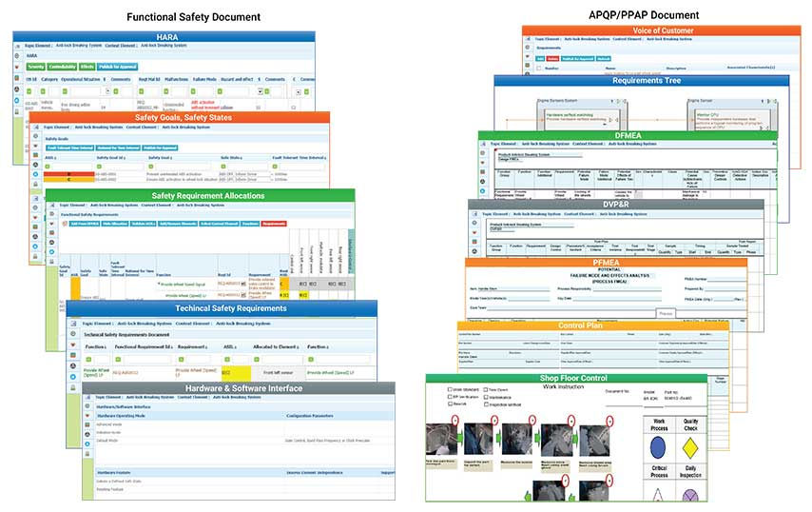
Task: Select yellow ASIL cell in Technical Safety Requirements
Action: click(236, 373)
